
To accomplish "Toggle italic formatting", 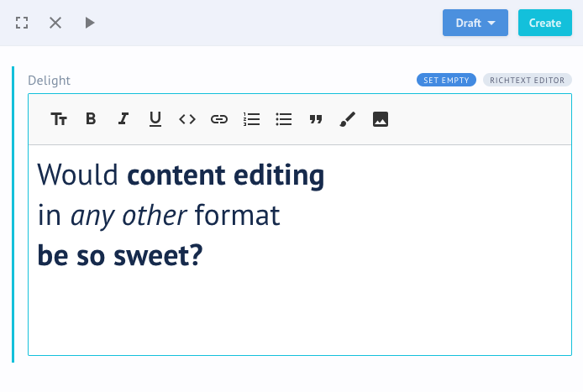I will 123,119.
